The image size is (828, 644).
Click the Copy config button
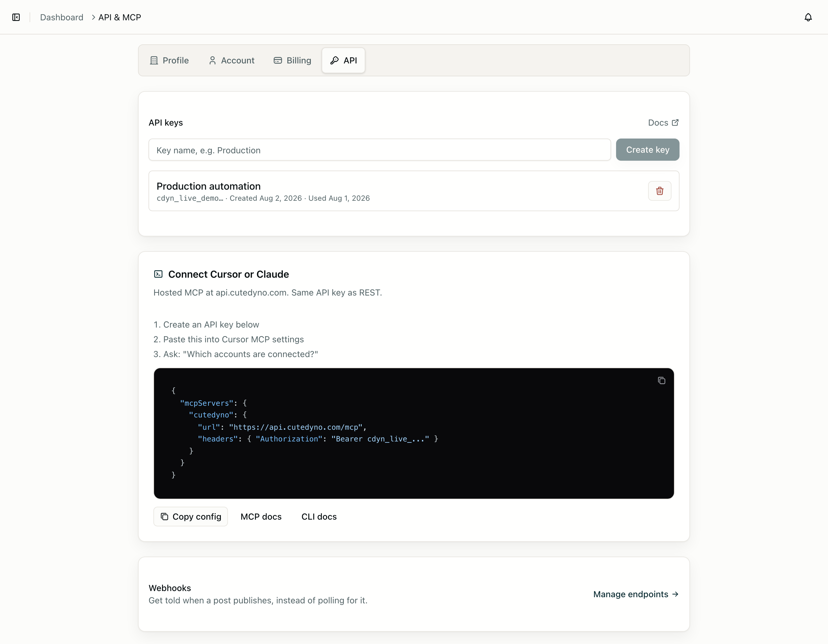click(191, 517)
